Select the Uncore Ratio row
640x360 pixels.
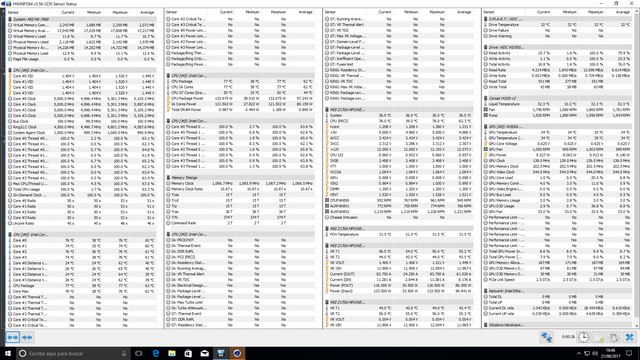click(82, 223)
